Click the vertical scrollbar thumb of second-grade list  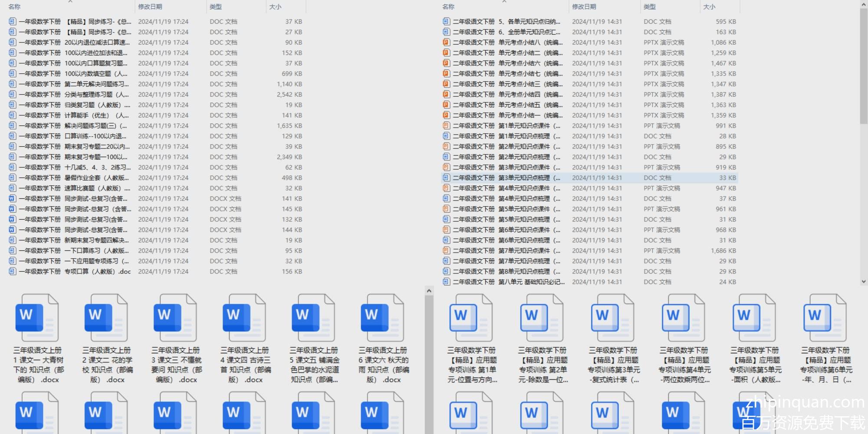pos(863,65)
